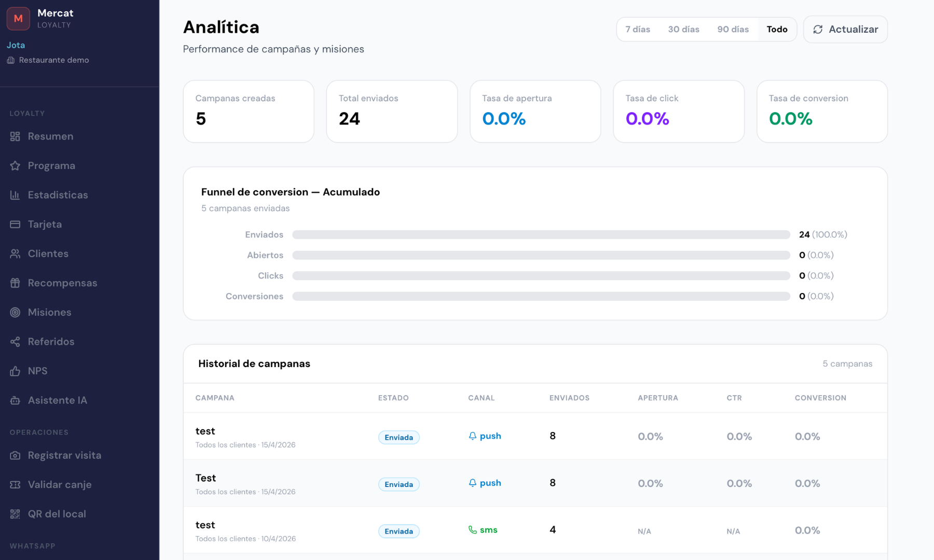Screen dimensions: 934x560
Task: Click the building icon beside Restaurante demo
Action: pyautogui.click(x=10, y=60)
